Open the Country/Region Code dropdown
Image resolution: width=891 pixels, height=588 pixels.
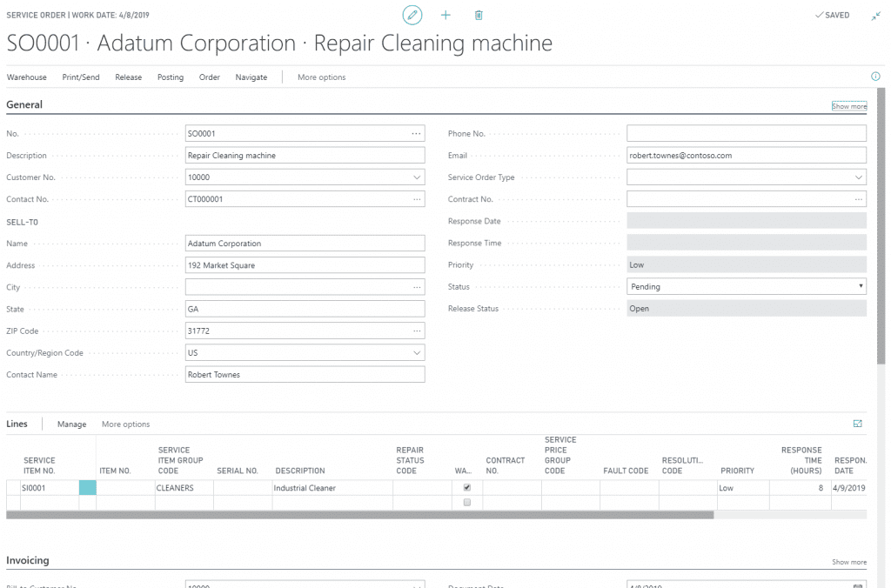coord(416,352)
